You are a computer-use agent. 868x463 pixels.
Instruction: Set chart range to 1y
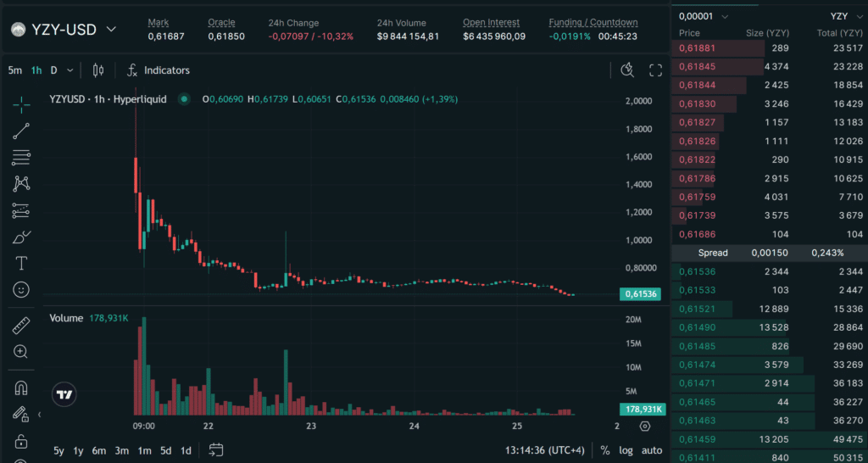click(x=79, y=450)
